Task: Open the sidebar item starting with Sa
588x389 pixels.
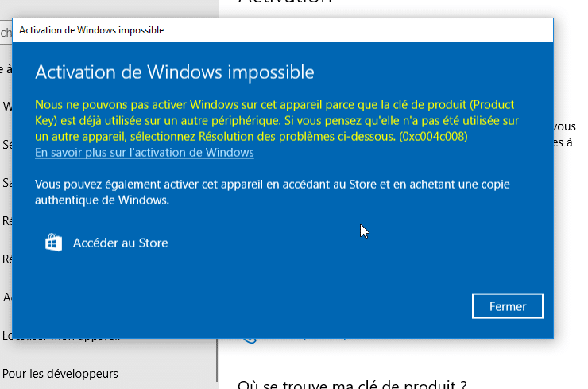Action: 6,183
